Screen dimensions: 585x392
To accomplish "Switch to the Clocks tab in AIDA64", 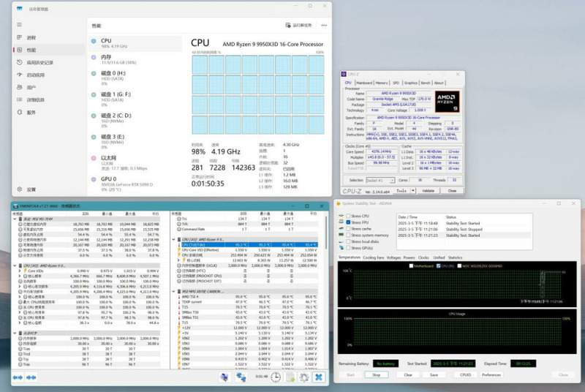I will pyautogui.click(x=423, y=257).
